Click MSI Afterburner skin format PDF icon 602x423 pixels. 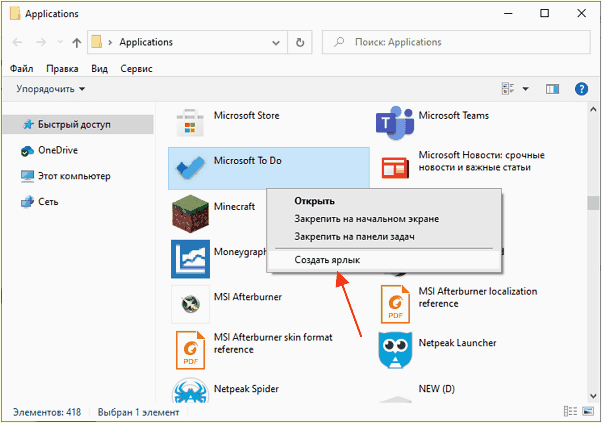(x=190, y=350)
